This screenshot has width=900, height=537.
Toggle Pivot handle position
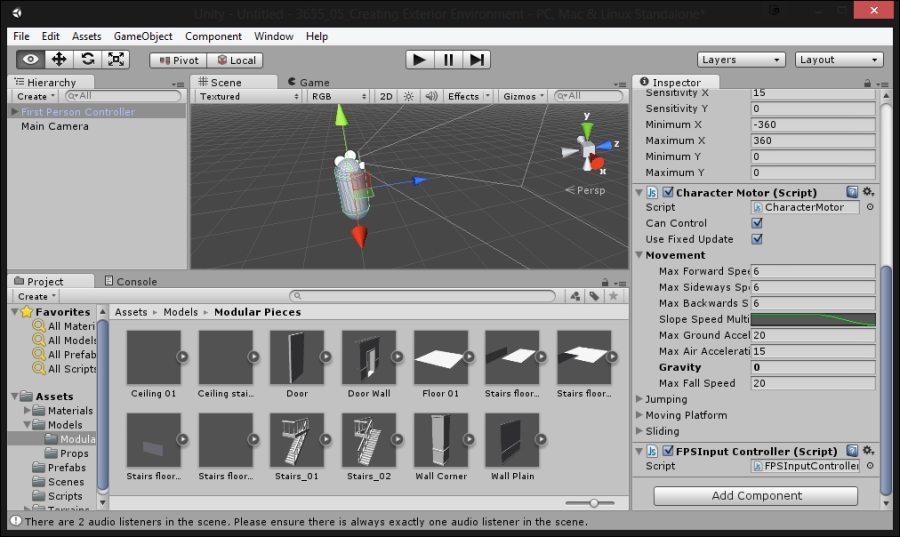tap(178, 60)
